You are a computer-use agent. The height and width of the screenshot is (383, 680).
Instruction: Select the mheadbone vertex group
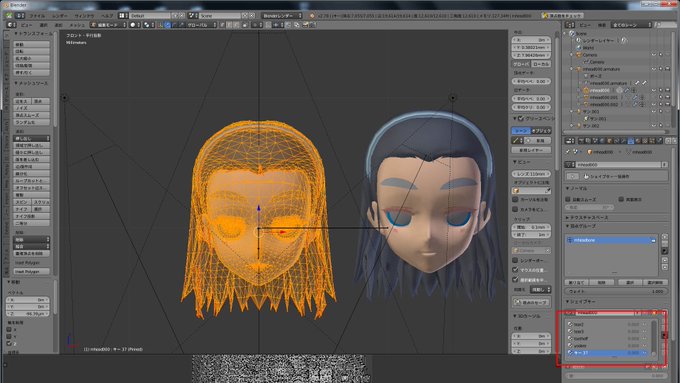611,240
